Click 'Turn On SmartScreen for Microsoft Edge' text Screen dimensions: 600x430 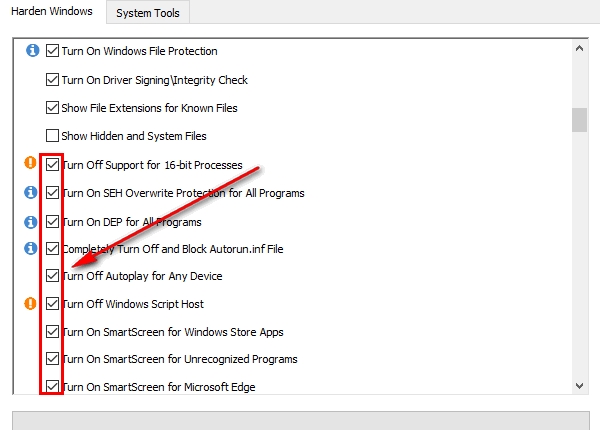coord(159,387)
